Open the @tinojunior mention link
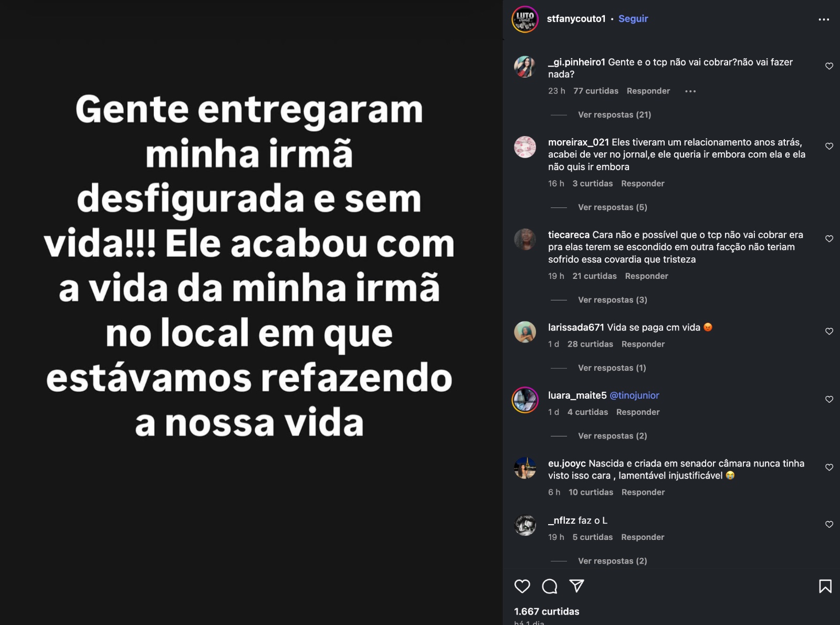 pyautogui.click(x=634, y=395)
